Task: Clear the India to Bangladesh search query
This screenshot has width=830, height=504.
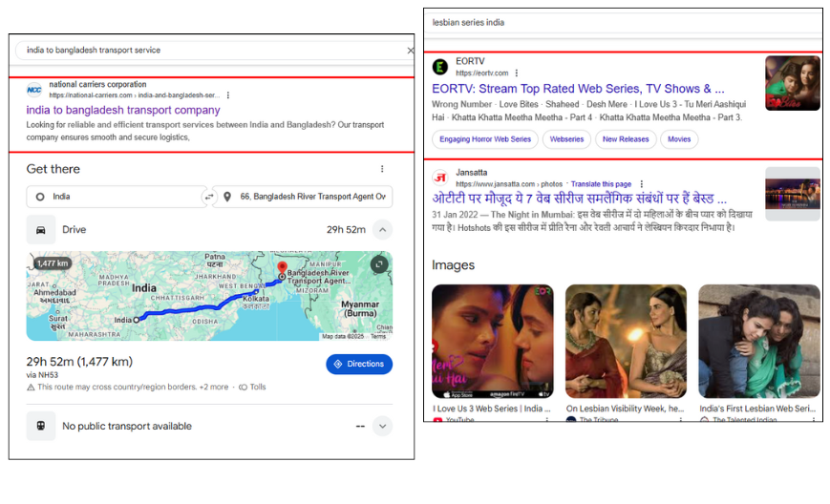Action: 411,51
